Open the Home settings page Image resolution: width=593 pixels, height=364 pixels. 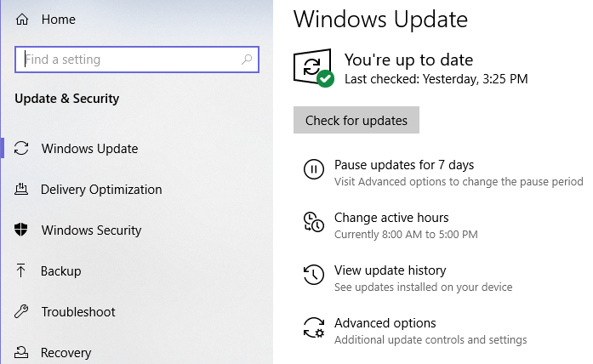[x=59, y=20]
